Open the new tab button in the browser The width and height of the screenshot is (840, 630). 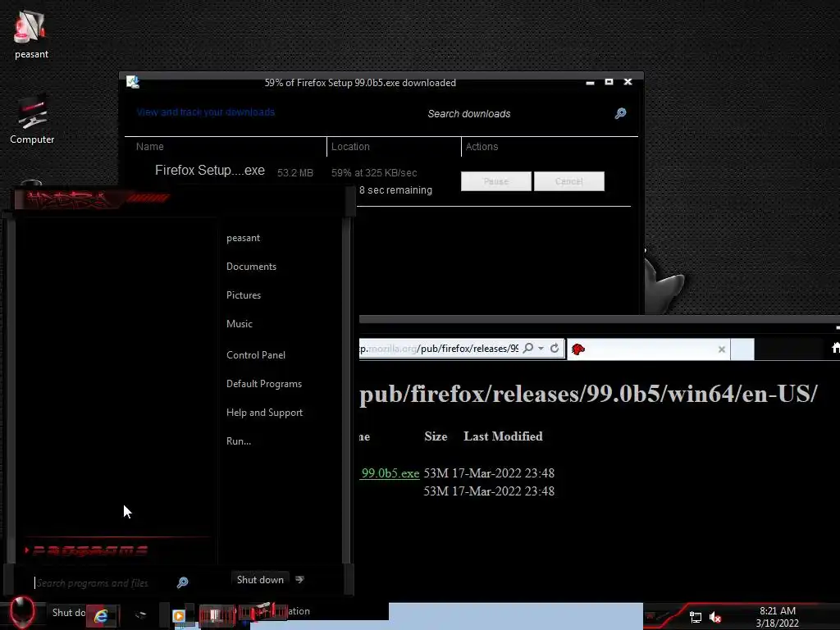(x=742, y=349)
